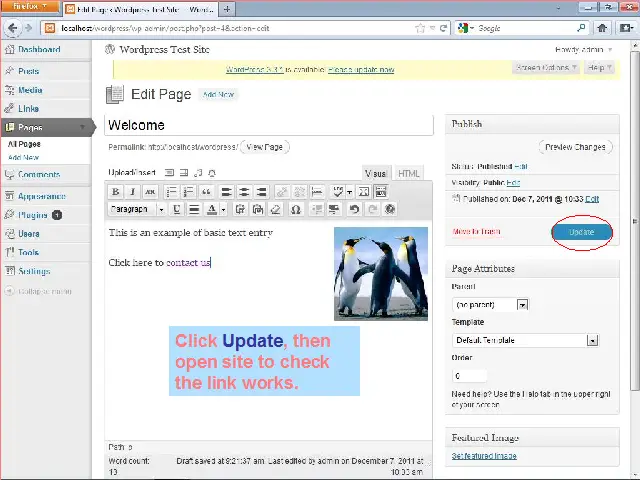Open the text color picker
The width and height of the screenshot is (640, 480).
212,209
